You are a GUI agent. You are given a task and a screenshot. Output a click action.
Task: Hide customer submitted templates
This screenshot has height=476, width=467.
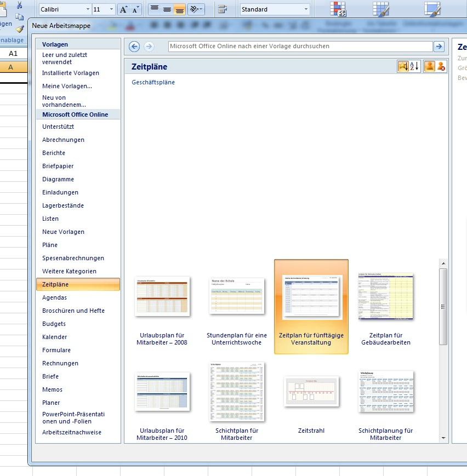pos(441,66)
